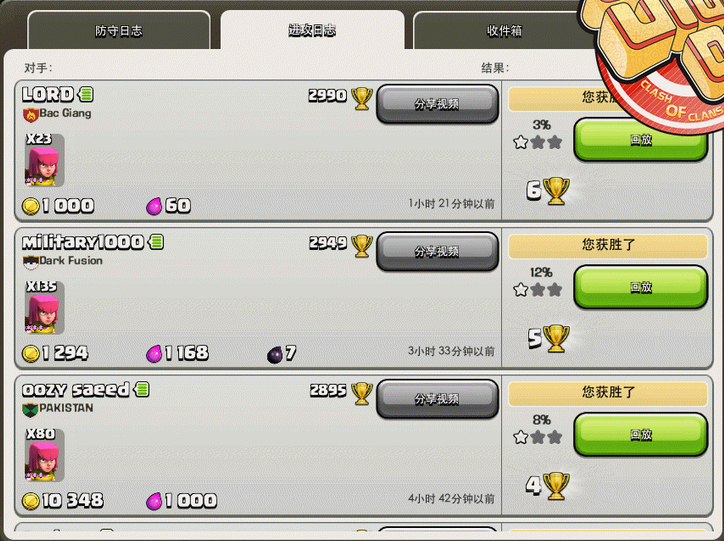Screen dimensions: 724x541
Task: Tap the green badge next to Military1000
Action: pos(156,241)
